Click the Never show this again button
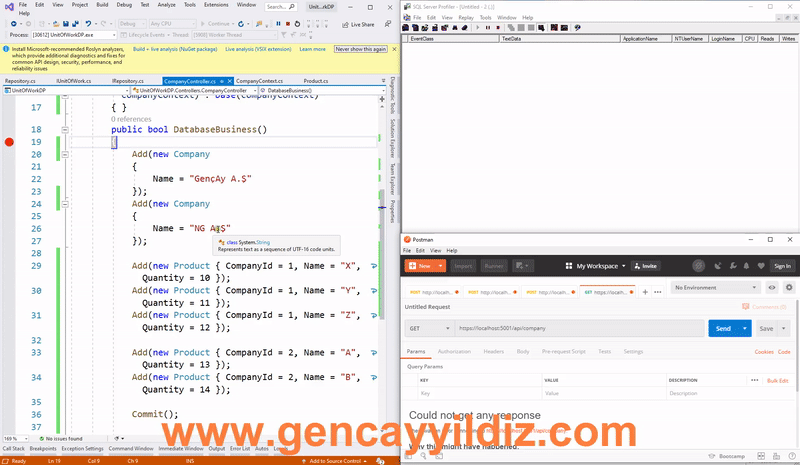 click(360, 48)
